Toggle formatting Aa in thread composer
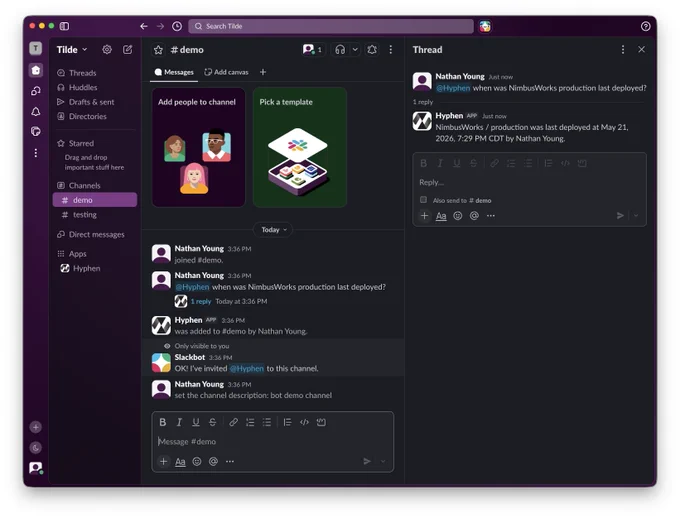 pos(441,216)
